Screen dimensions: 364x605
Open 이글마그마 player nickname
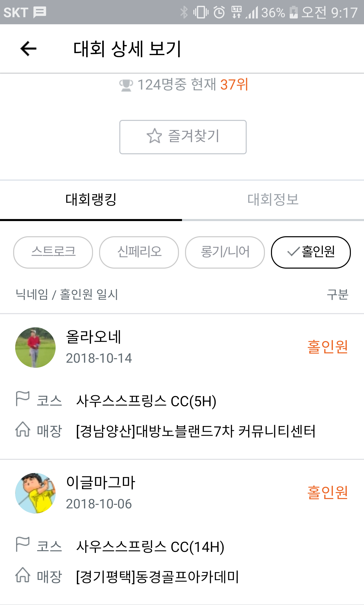[x=101, y=482]
